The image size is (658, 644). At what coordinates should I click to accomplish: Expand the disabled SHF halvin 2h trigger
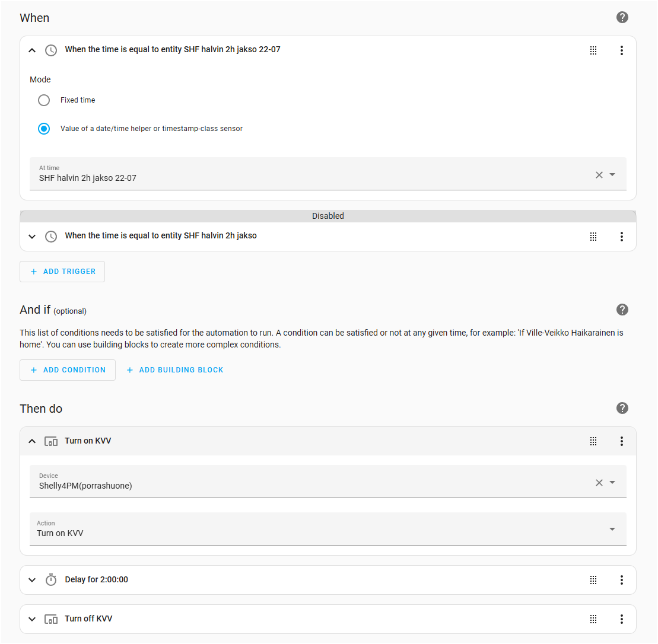[32, 237]
